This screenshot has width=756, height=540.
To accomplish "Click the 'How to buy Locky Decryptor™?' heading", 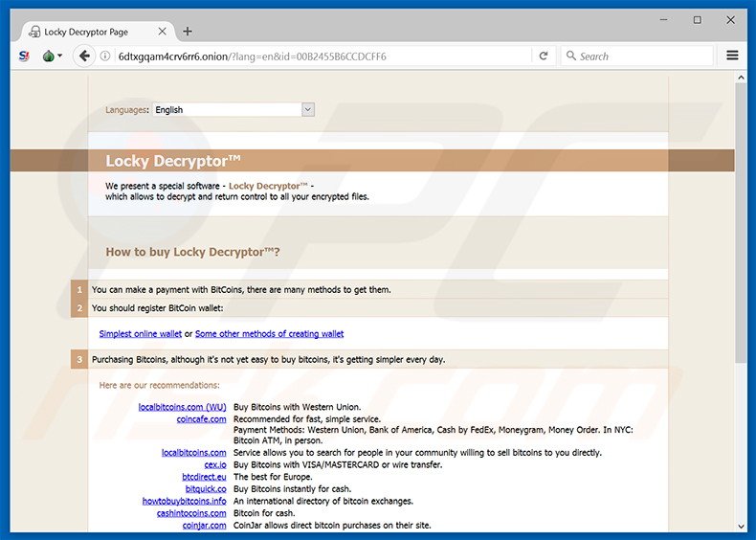I will (193, 252).
